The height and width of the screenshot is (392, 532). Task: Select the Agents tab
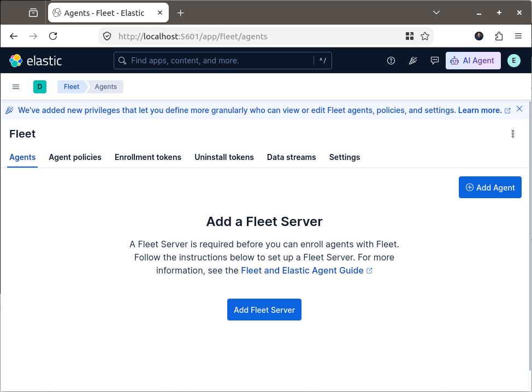(22, 157)
